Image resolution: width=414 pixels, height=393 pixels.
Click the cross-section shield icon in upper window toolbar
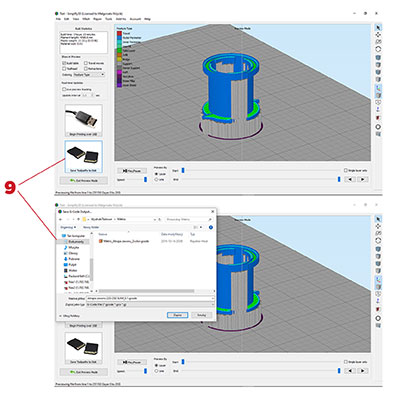click(x=378, y=102)
